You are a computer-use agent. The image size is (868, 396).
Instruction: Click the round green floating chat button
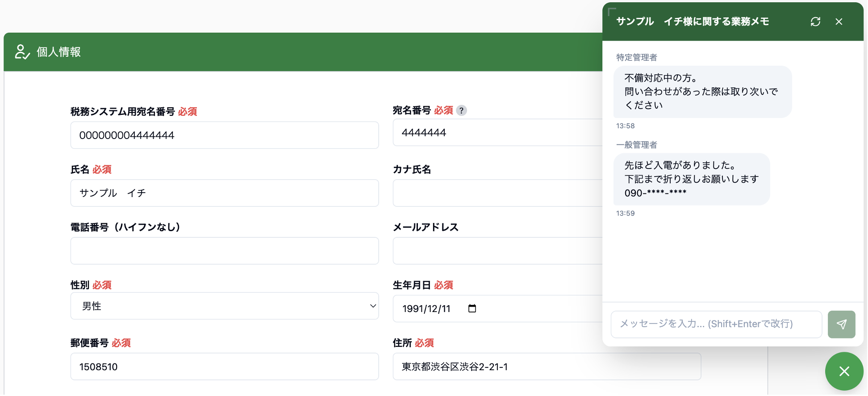point(843,371)
